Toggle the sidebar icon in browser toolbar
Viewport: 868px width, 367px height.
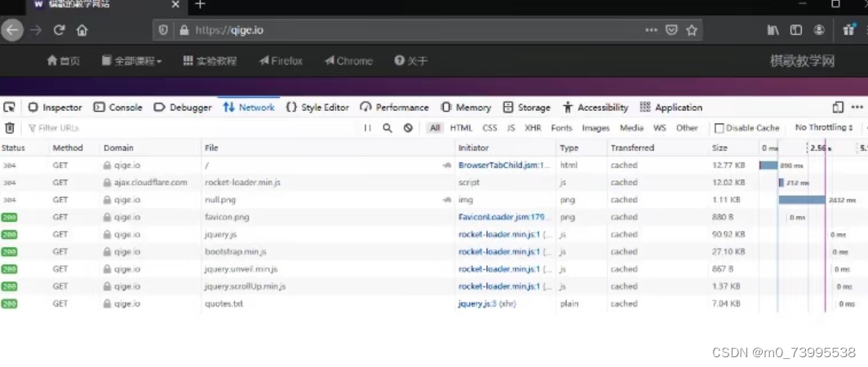(796, 30)
